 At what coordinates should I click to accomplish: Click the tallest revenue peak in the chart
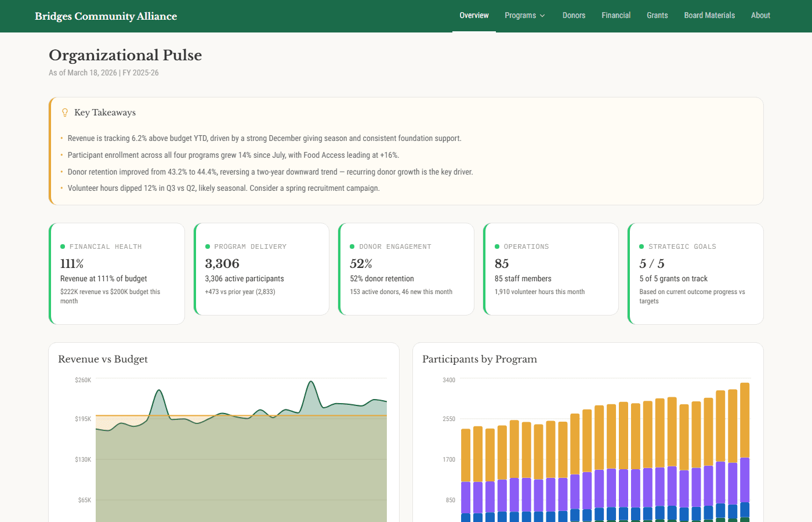pyautogui.click(x=311, y=383)
